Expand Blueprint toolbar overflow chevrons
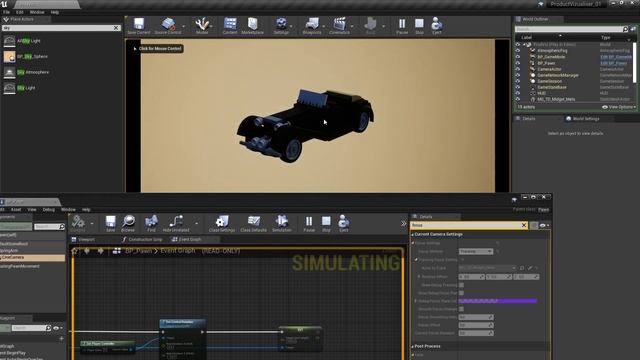Viewport: 640px width, 360px height. click(403, 223)
